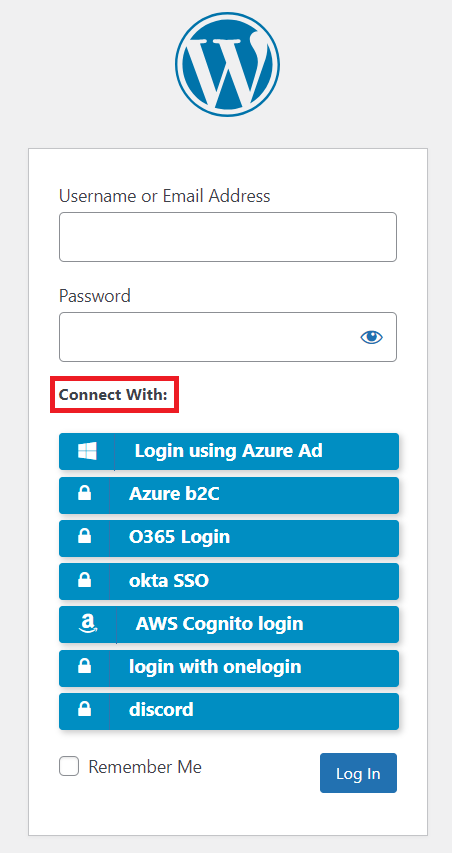This screenshot has height=853, width=452.
Task: Click the lock icon beside login with onelogin
Action: (84, 666)
